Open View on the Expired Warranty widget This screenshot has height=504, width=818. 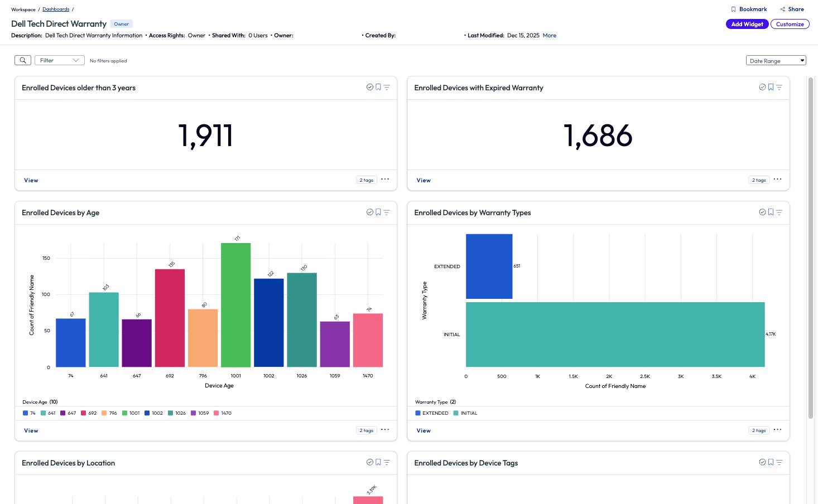[x=423, y=180]
